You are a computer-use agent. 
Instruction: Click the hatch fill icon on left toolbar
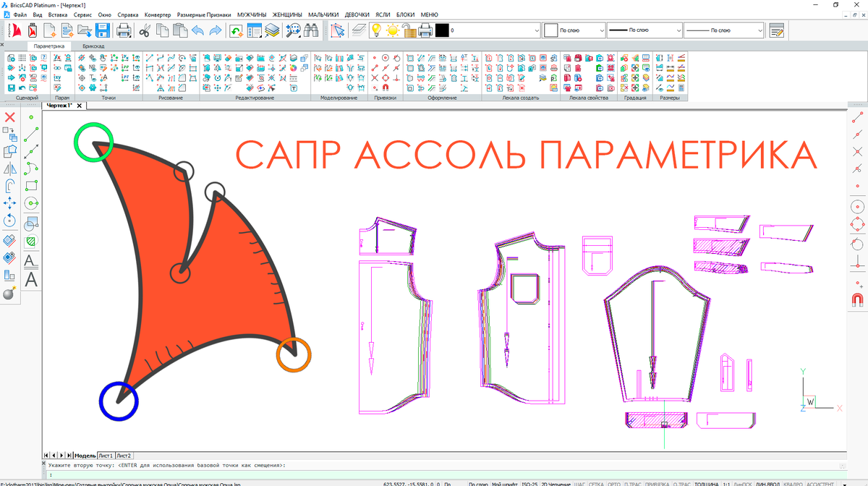coord(31,241)
